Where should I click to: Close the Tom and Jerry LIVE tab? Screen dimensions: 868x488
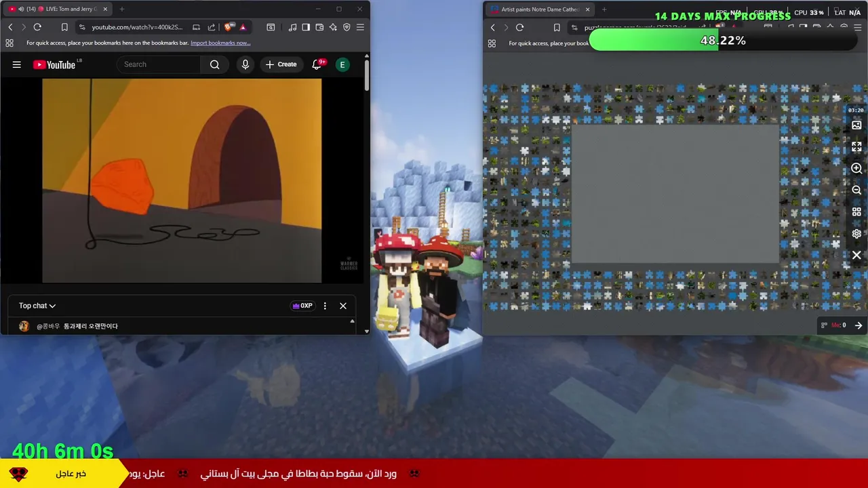(x=105, y=9)
